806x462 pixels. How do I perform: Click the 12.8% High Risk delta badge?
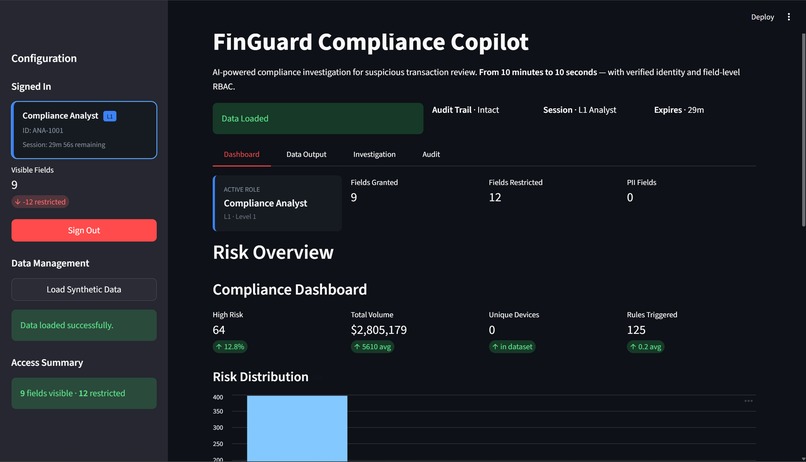[230, 347]
